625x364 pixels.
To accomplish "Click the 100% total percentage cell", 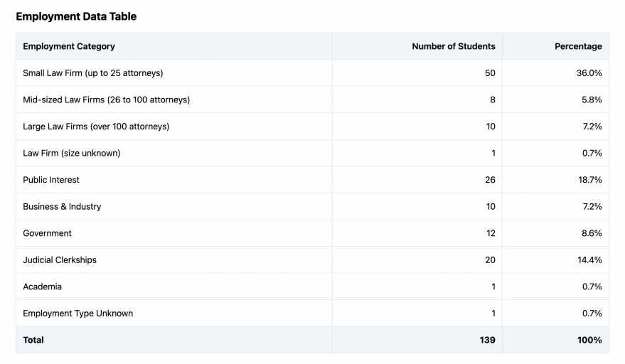I will [x=589, y=340].
